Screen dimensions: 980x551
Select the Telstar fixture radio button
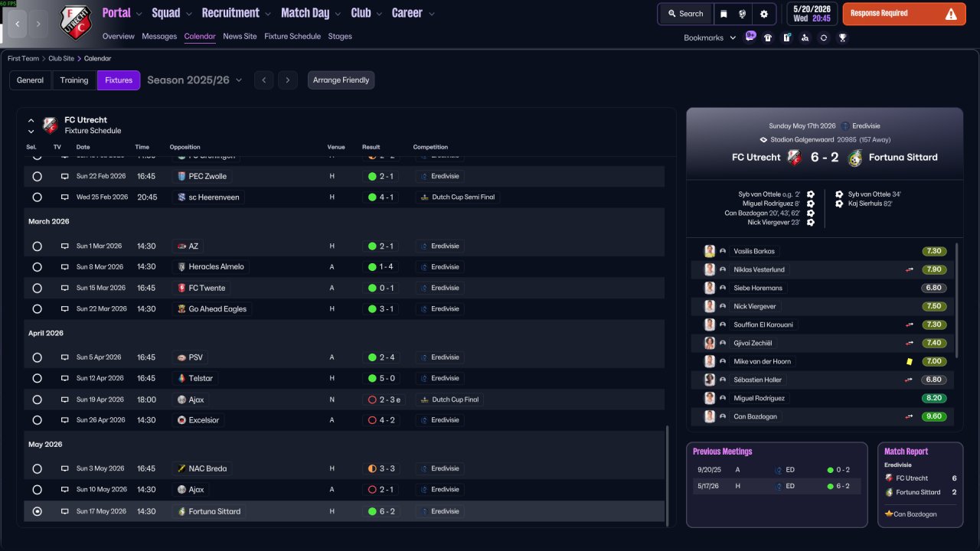(37, 378)
